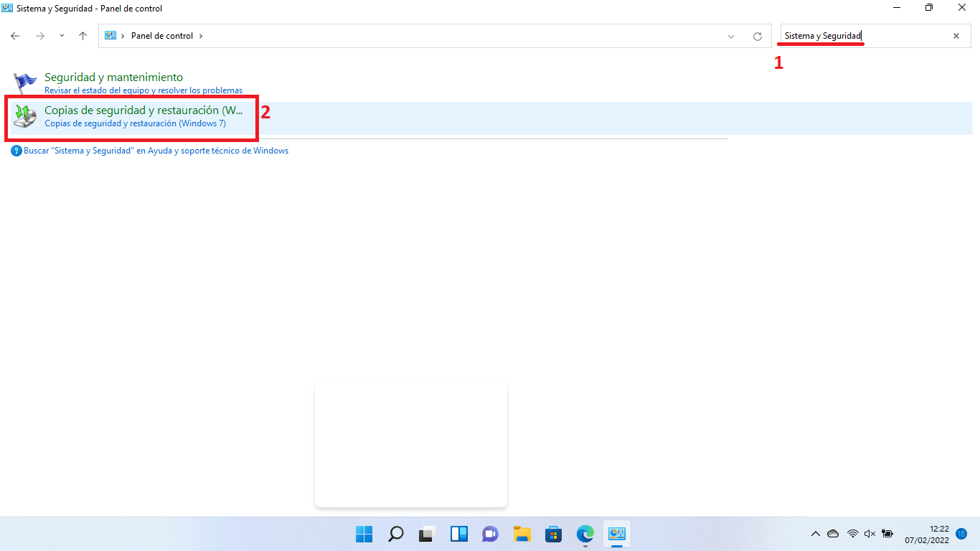
Task: Minimize the Control Panel window
Action: [x=897, y=8]
